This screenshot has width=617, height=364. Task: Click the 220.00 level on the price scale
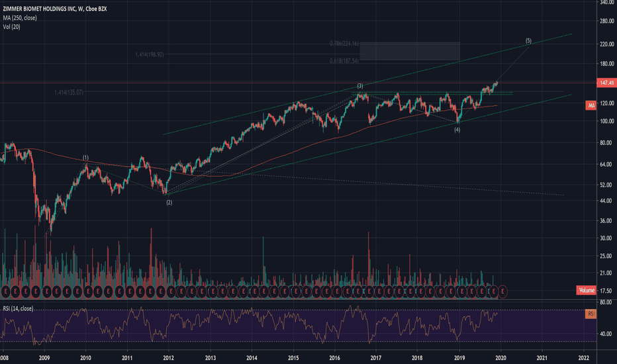(x=607, y=44)
